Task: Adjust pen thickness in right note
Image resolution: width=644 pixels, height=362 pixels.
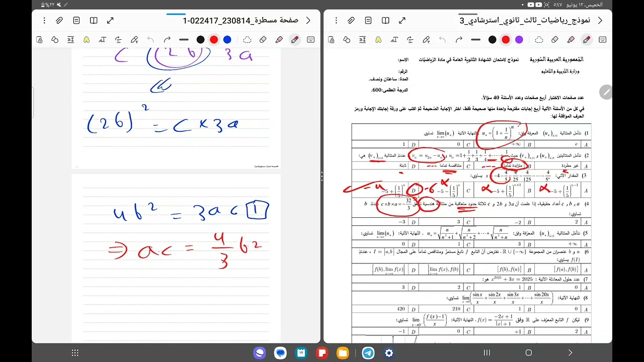Action: coord(475,40)
